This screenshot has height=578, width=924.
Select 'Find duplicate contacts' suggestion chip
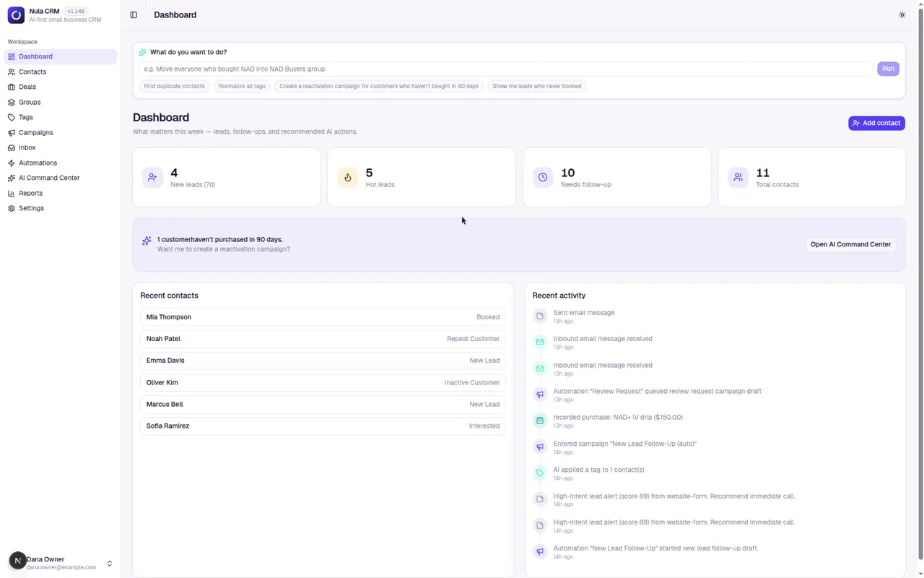pyautogui.click(x=174, y=86)
